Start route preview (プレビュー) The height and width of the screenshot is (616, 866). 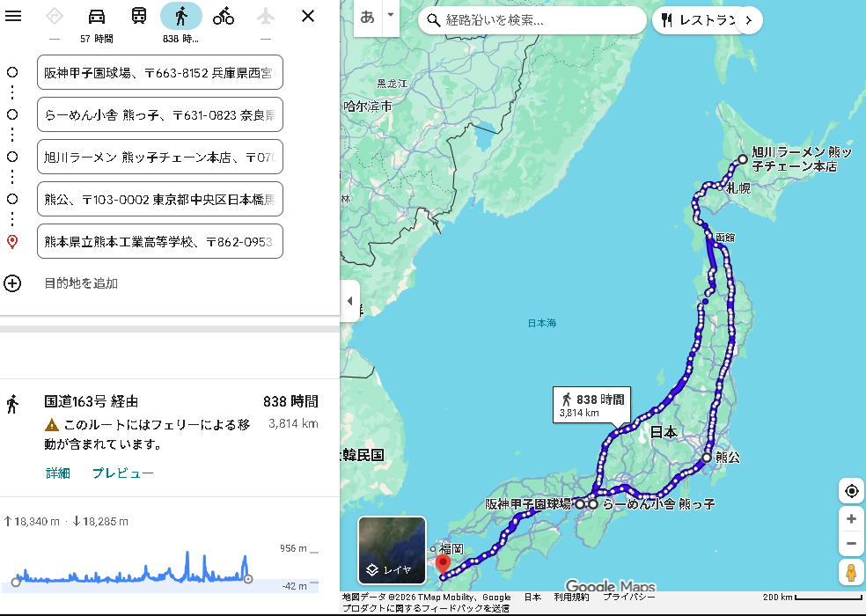[x=123, y=473]
